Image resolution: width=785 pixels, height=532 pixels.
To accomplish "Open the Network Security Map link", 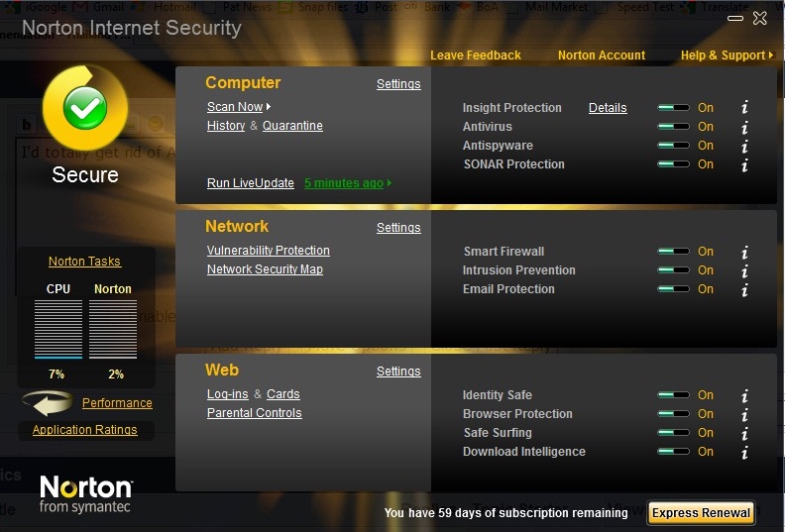I will [x=265, y=269].
